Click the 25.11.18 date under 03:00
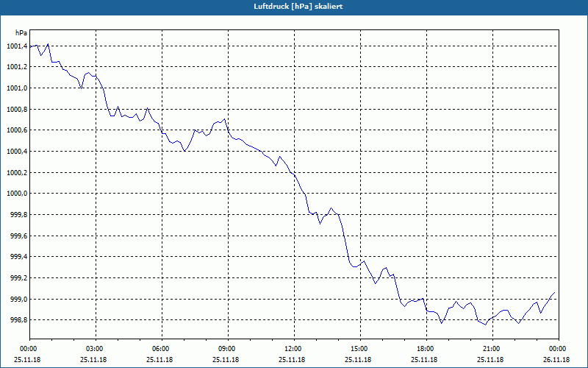This screenshot has width=588, height=368. coord(93,360)
